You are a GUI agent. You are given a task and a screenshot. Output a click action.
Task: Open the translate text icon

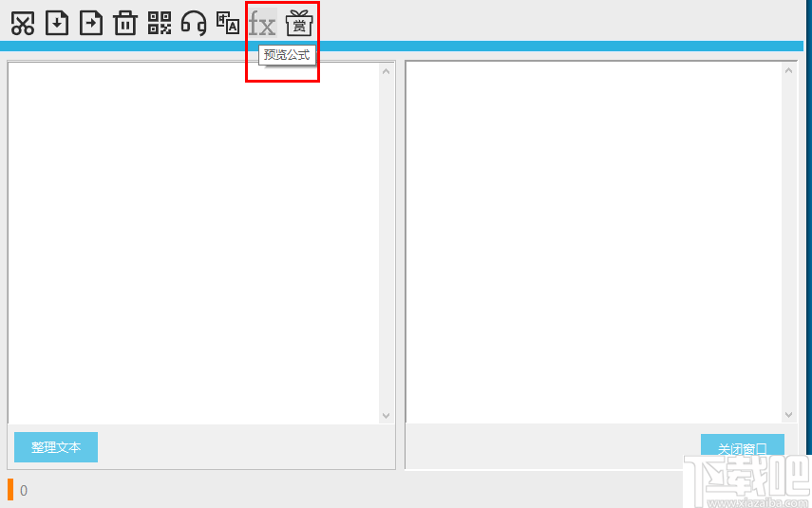tap(228, 24)
